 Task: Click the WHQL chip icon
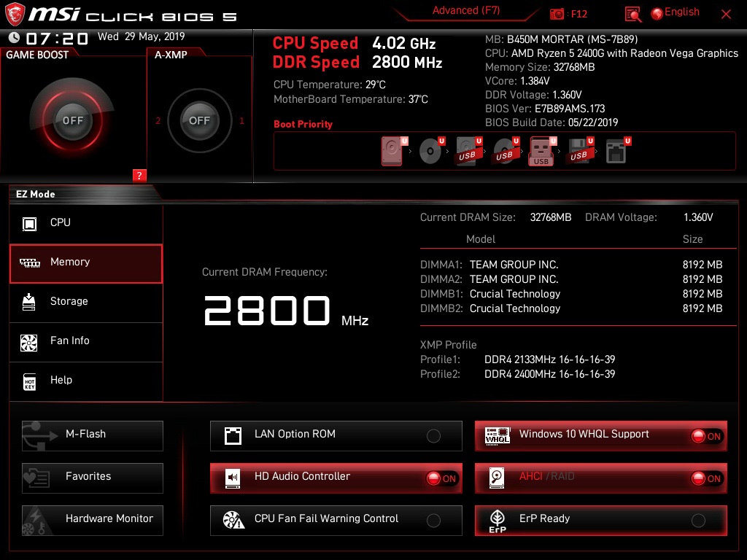point(498,435)
